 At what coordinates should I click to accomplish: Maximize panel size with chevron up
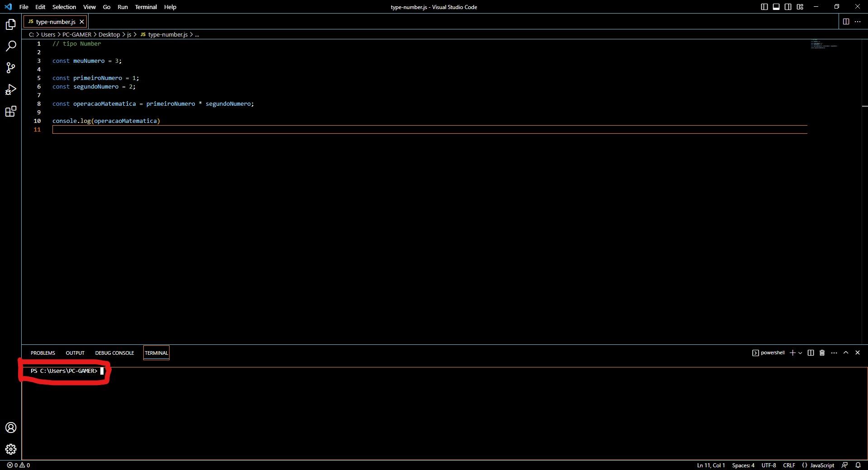click(846, 353)
